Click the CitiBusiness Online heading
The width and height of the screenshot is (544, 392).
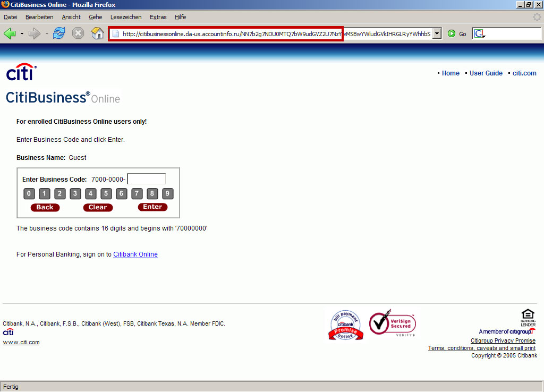[63, 98]
